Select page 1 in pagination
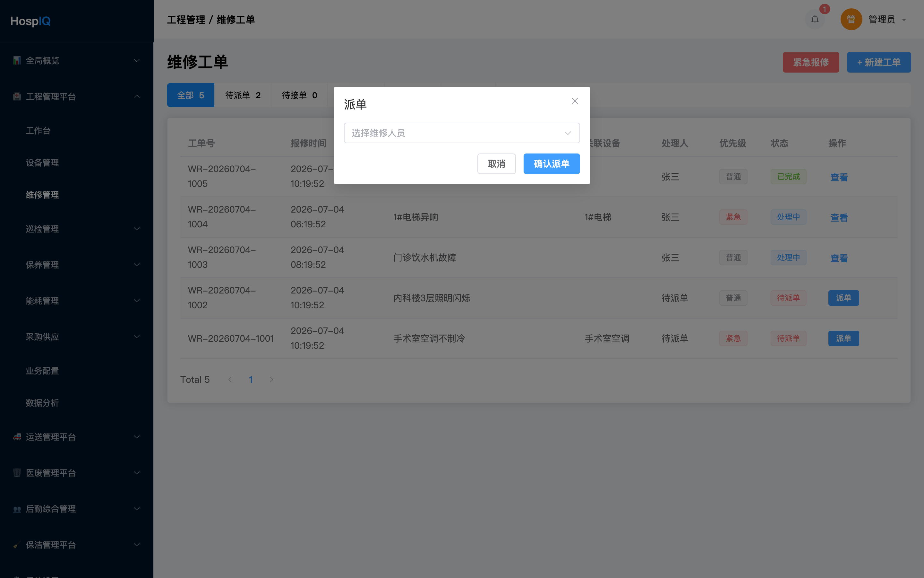This screenshot has height=578, width=924. [x=251, y=380]
